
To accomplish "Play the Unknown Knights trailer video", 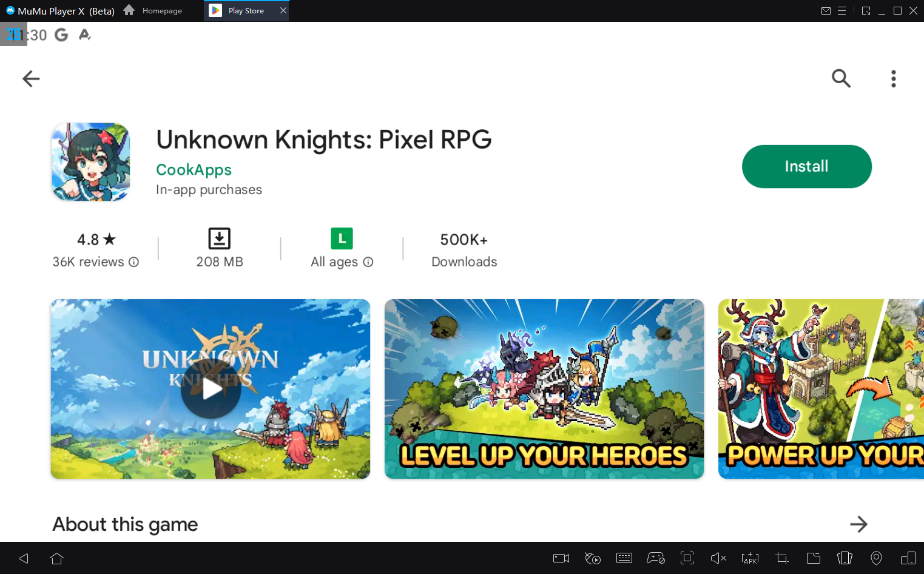I will click(211, 388).
